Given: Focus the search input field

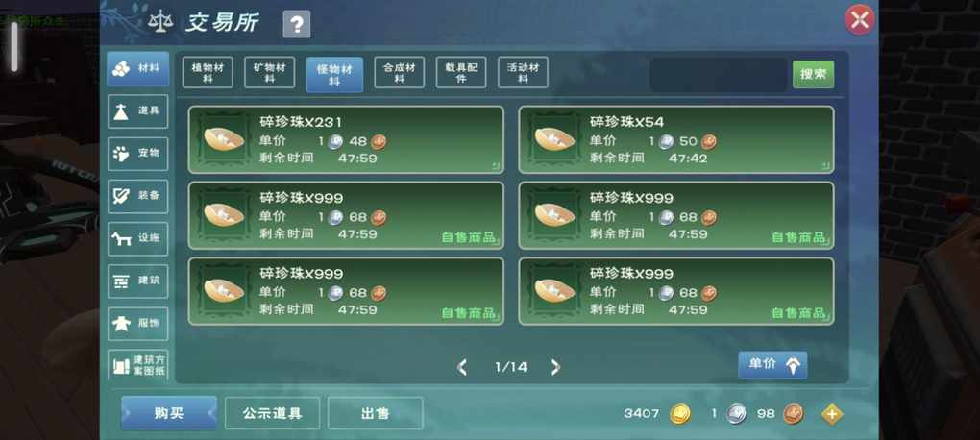Looking at the screenshot, I should coord(718,75).
